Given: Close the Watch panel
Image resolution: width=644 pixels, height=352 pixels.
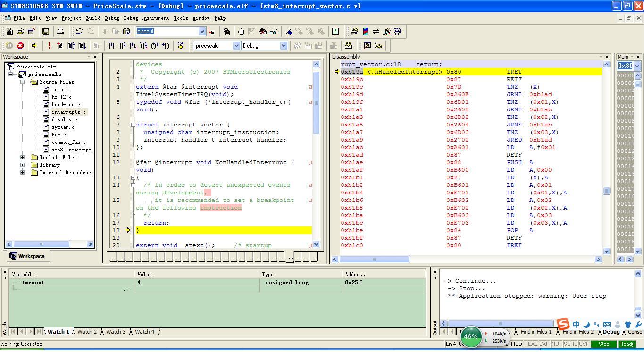Looking at the screenshot, I should [4, 272].
